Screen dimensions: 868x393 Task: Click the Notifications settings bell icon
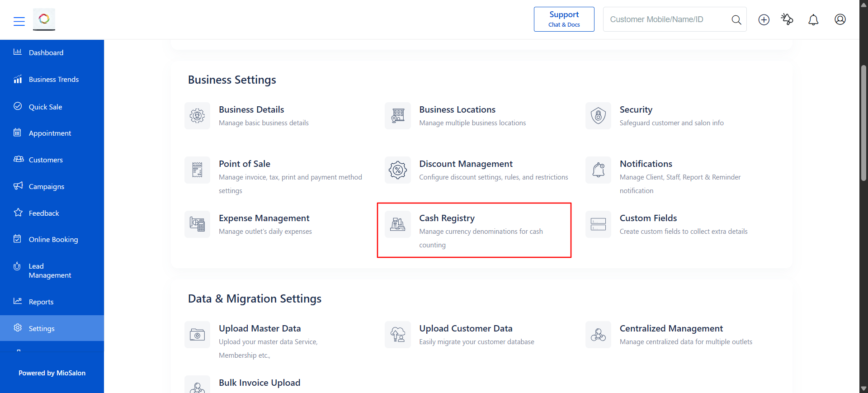598,170
